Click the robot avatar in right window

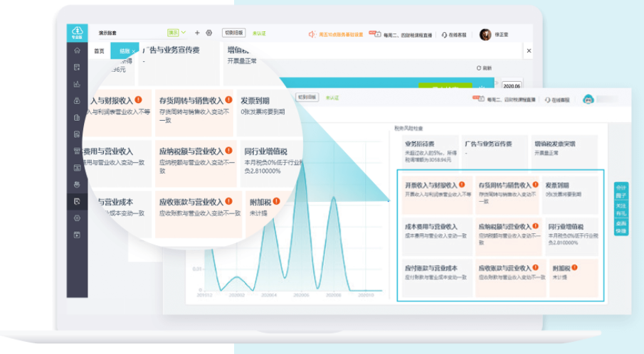pyautogui.click(x=589, y=100)
